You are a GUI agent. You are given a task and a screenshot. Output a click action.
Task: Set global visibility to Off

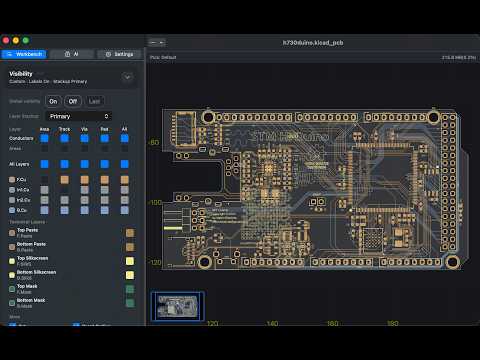(x=73, y=101)
